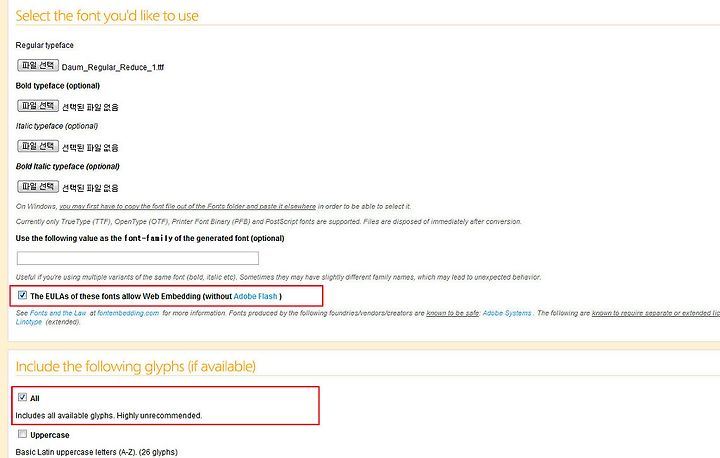This screenshot has width=720, height=458.
Task: Click 'Currently only TrueType (TTF)' note text
Action: point(269,222)
